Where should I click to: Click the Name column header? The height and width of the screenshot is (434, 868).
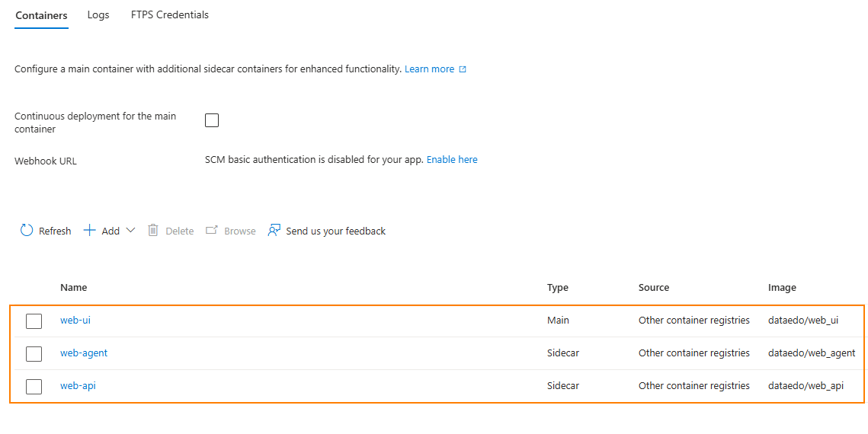tap(74, 288)
